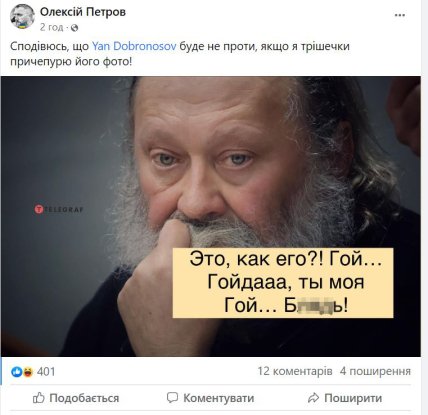This screenshot has height=415, width=428.
Task: Click the yellow caption box in the photo
Action: click(x=283, y=283)
